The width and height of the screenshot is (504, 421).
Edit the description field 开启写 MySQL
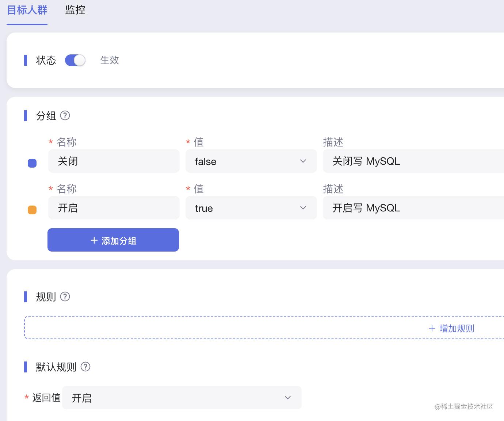413,208
